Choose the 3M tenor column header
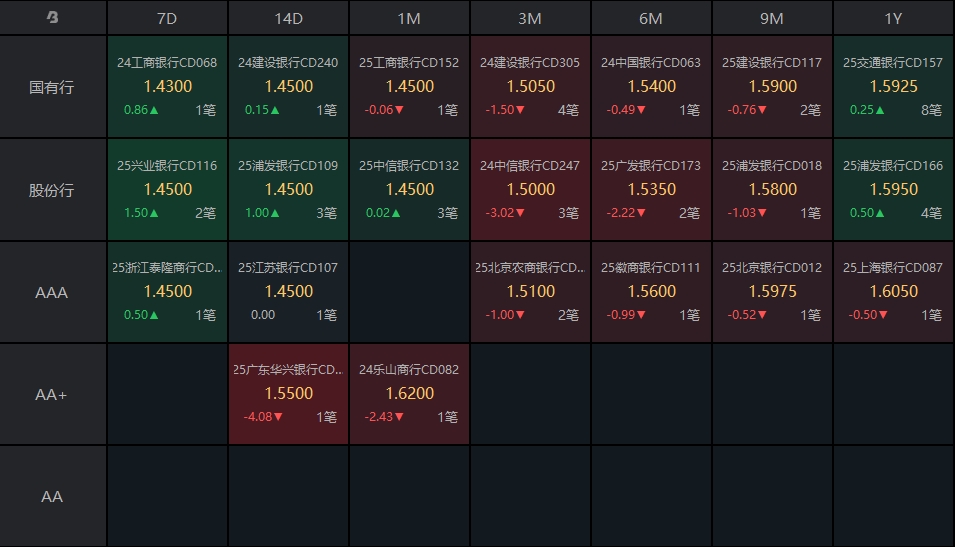The width and height of the screenshot is (955, 547). (x=530, y=18)
